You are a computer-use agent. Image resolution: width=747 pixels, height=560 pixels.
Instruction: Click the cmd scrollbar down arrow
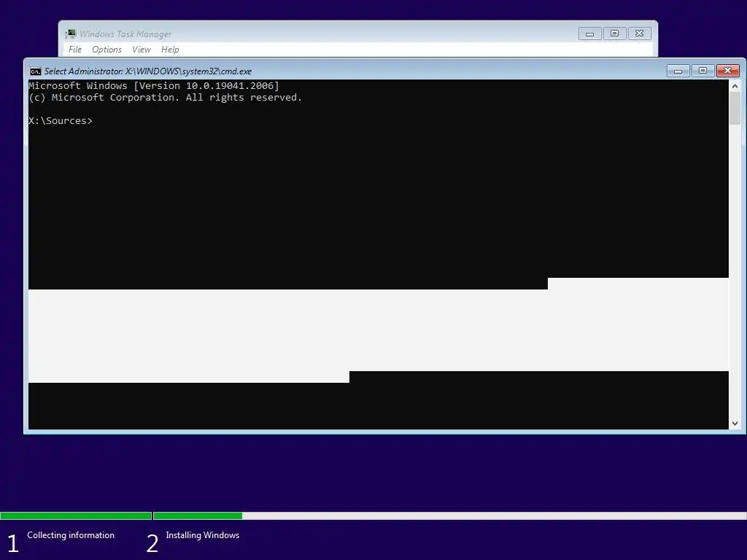pyautogui.click(x=735, y=424)
